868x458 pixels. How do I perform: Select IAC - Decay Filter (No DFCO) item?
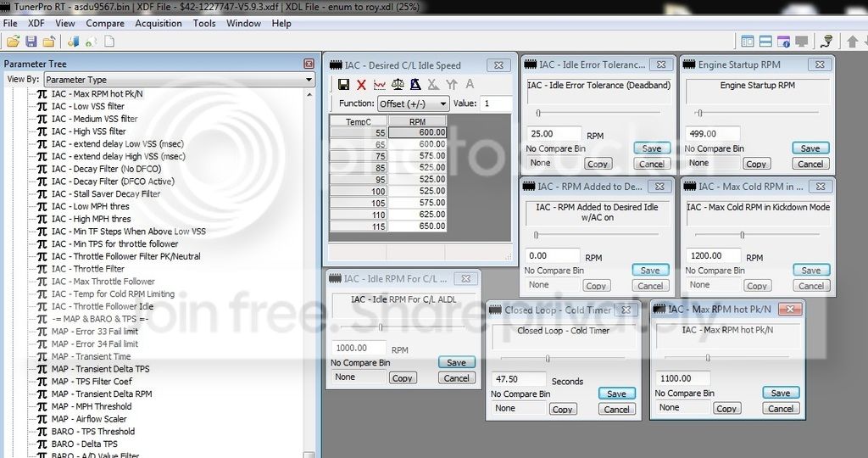click(x=106, y=169)
